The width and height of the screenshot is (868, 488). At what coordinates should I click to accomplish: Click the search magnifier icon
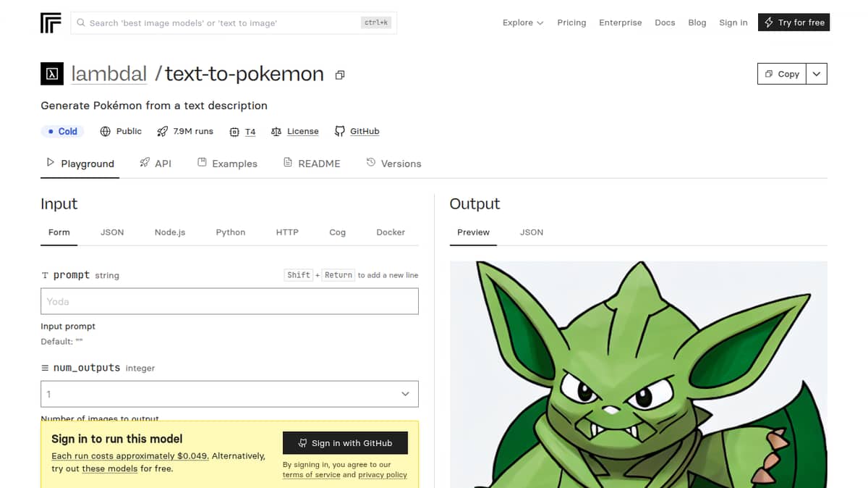point(81,23)
